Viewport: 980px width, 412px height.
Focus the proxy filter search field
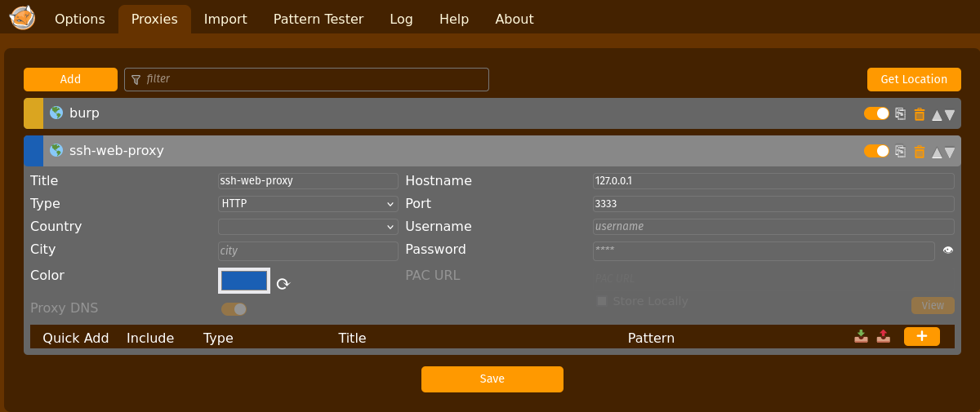[x=306, y=79]
